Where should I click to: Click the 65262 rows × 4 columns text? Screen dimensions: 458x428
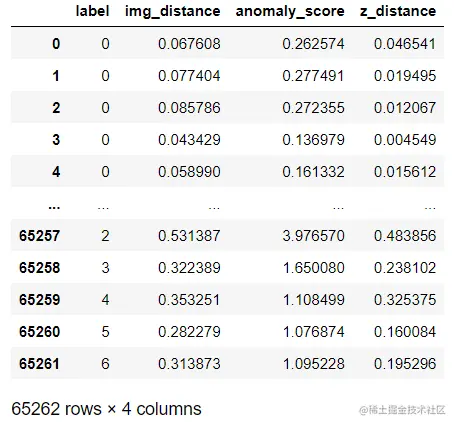106,409
